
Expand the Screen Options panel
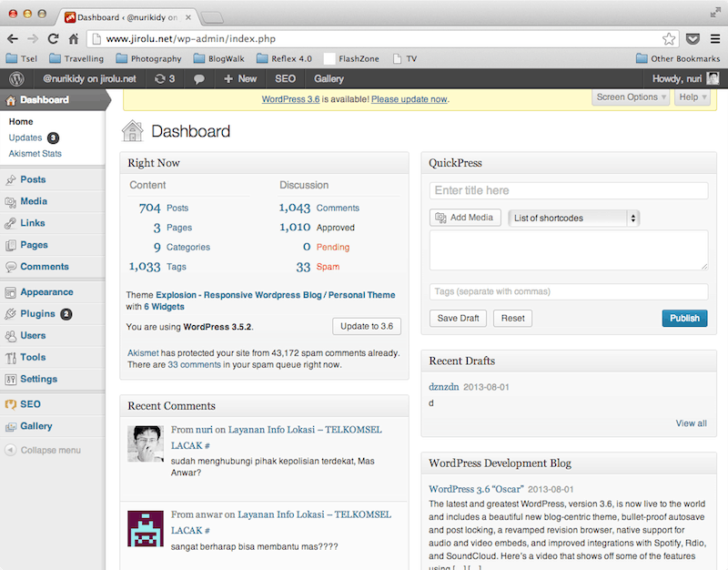[631, 97]
